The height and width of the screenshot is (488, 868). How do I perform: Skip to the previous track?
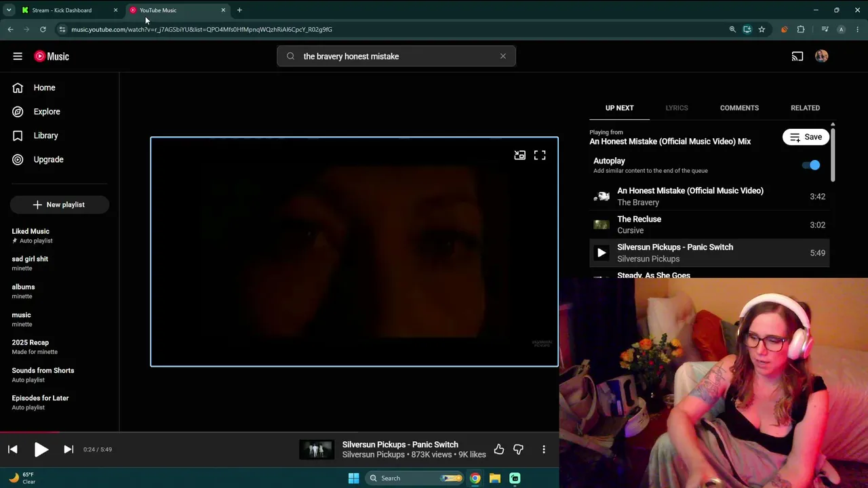pyautogui.click(x=13, y=449)
